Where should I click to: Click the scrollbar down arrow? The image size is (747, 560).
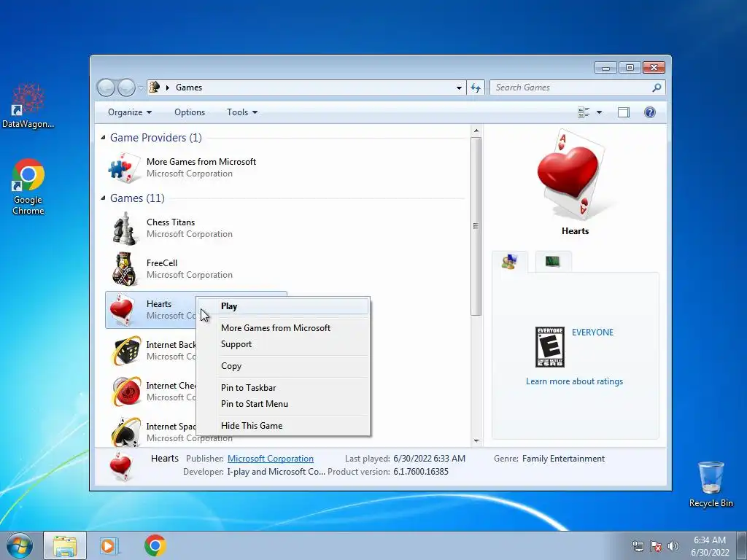(x=476, y=441)
